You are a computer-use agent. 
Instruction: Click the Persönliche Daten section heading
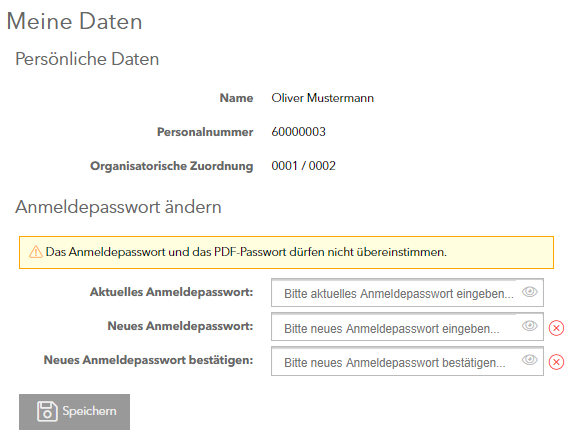[x=87, y=59]
